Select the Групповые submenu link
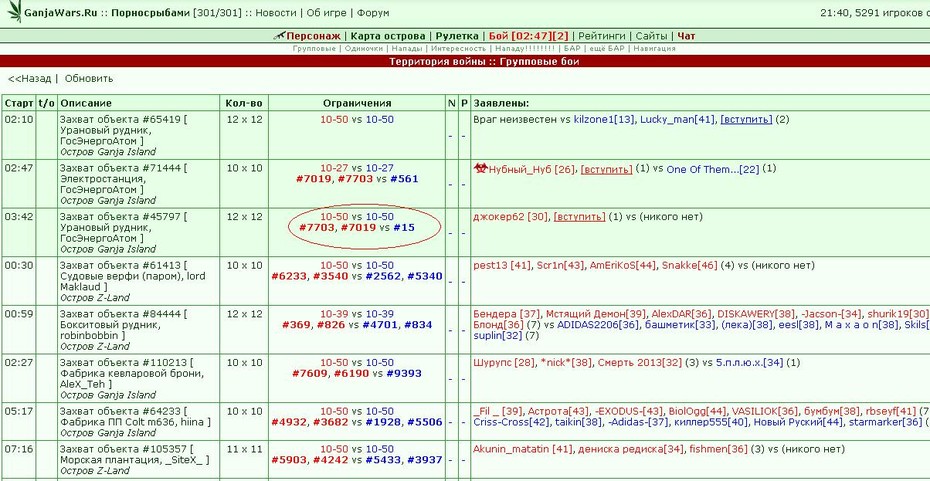The height and width of the screenshot is (481, 930). click(314, 49)
